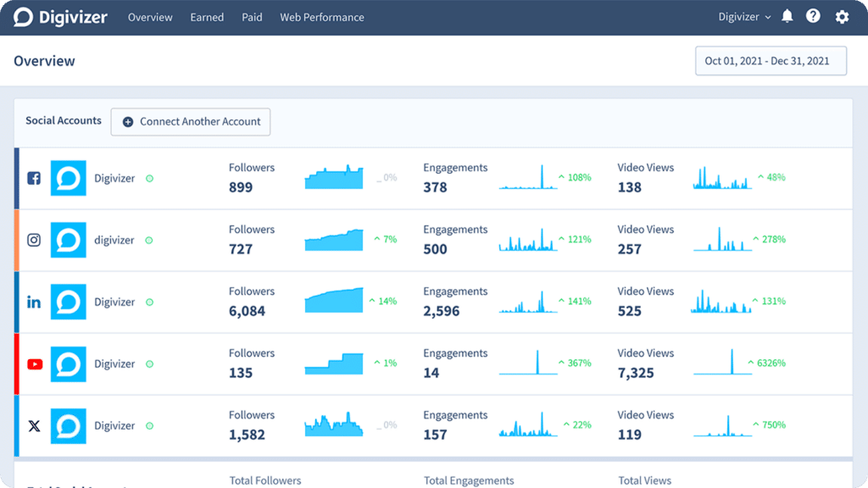Click the Instagram account icon

[x=34, y=241]
